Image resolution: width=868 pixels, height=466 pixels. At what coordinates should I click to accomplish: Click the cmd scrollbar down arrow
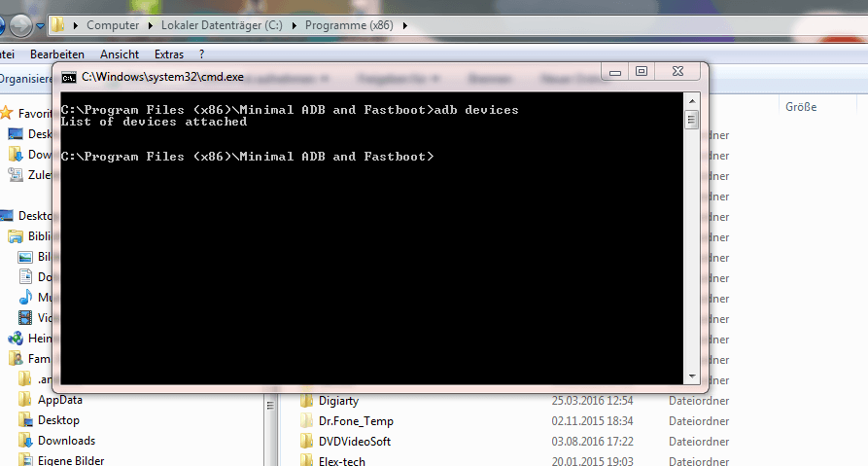[692, 376]
